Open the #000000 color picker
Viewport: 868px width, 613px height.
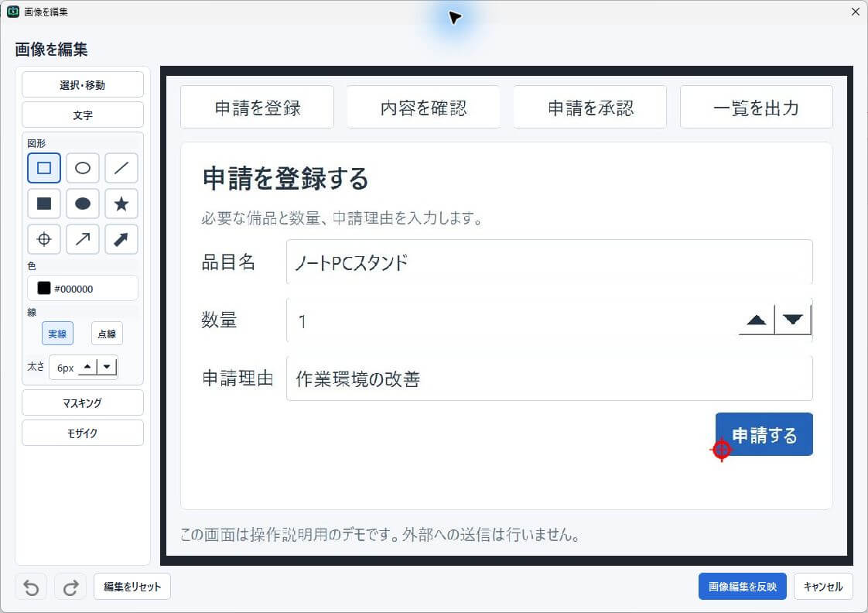tap(83, 289)
